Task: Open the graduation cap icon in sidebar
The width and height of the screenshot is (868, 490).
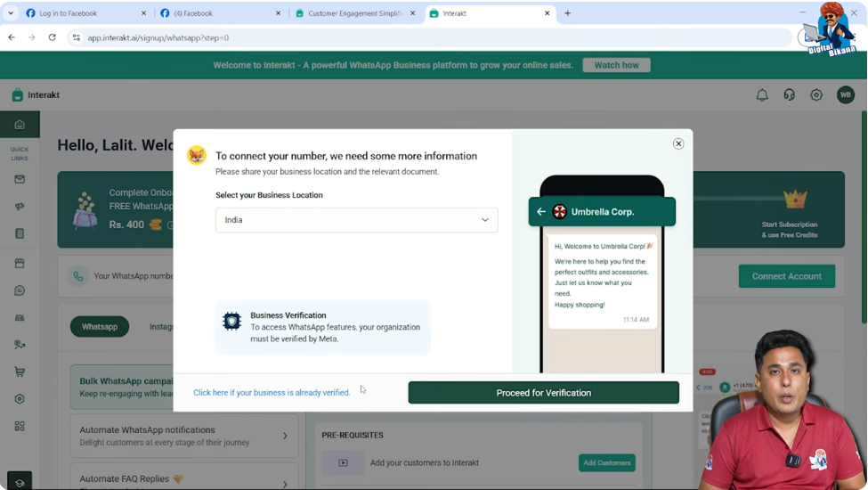Action: pos(20,483)
